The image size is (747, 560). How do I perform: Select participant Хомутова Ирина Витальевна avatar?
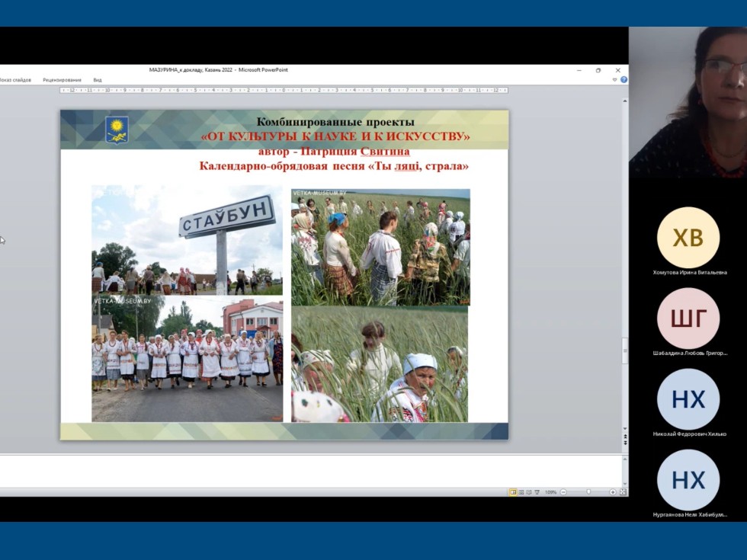688,238
